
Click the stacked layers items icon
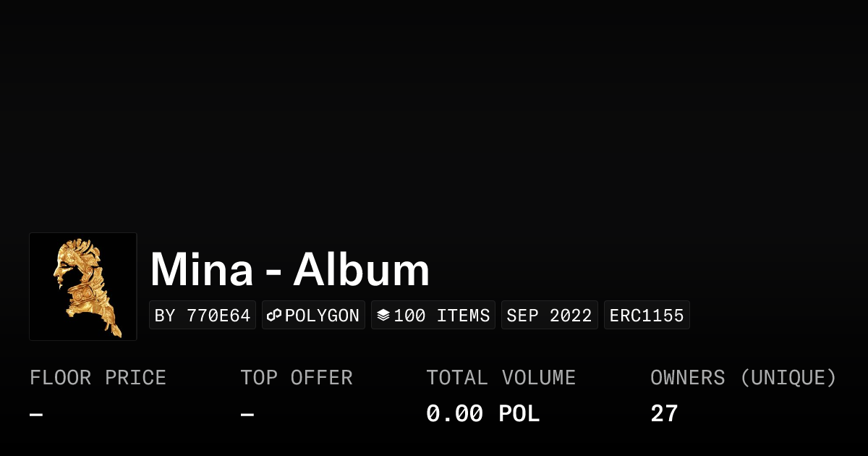click(383, 316)
